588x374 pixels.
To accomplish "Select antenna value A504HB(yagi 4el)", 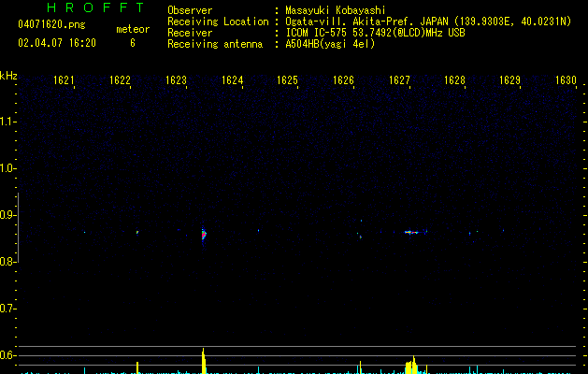I will (x=330, y=44).
